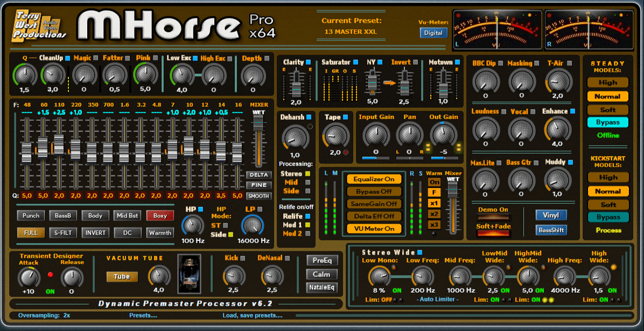Select the SMOOTH button
This screenshot has width=644, height=331.
(259, 196)
